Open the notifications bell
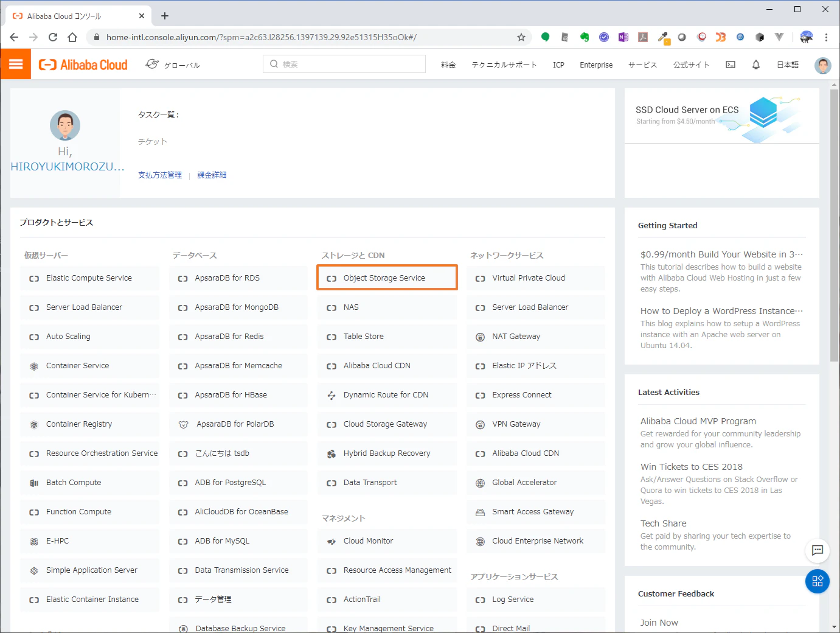 point(756,65)
